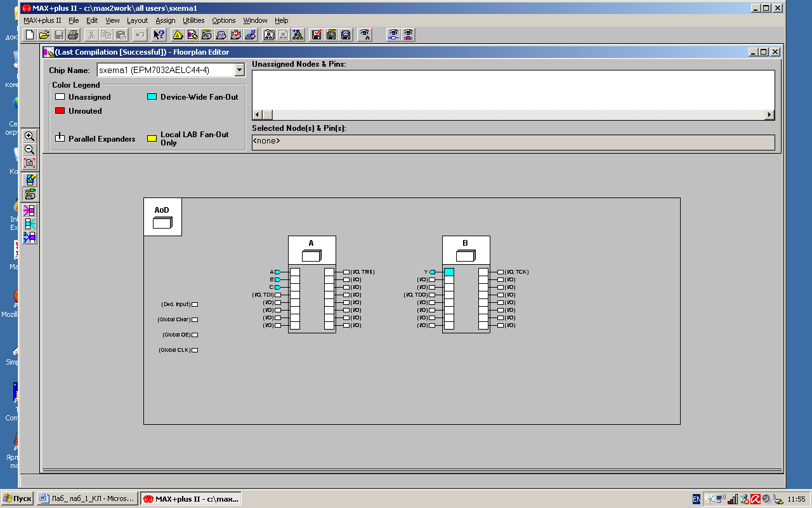Select output pin Y

(432, 272)
